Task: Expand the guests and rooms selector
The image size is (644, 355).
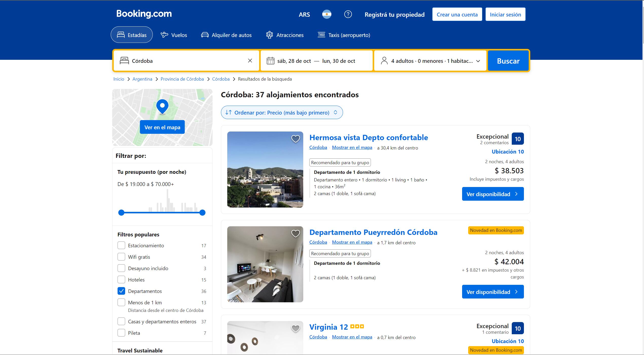Action: (x=430, y=61)
